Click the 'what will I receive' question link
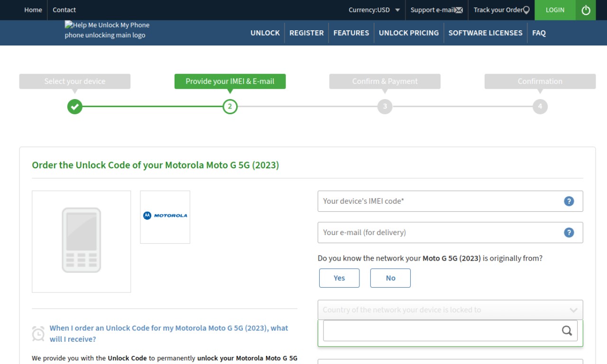Screen dimensions: 607x364 coord(169,334)
